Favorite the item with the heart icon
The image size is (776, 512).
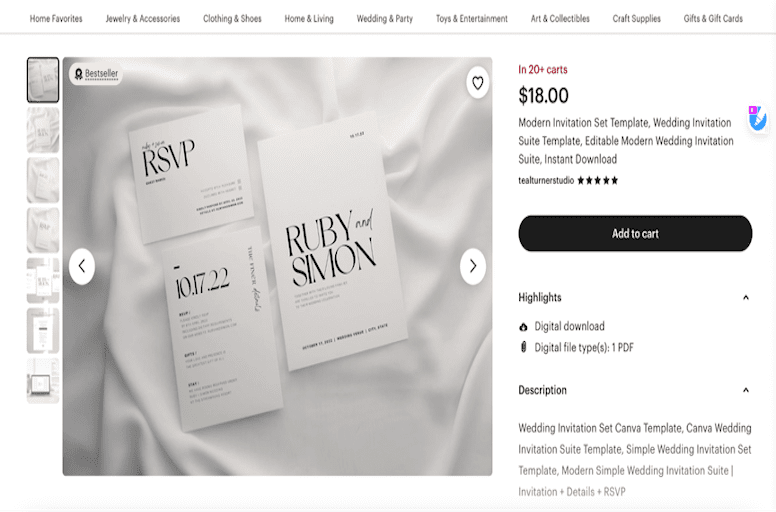478,83
